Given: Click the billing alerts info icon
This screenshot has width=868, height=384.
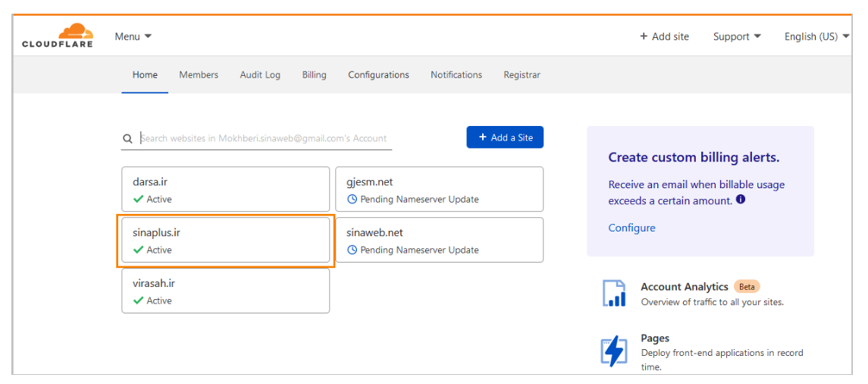Looking at the screenshot, I should [x=741, y=200].
